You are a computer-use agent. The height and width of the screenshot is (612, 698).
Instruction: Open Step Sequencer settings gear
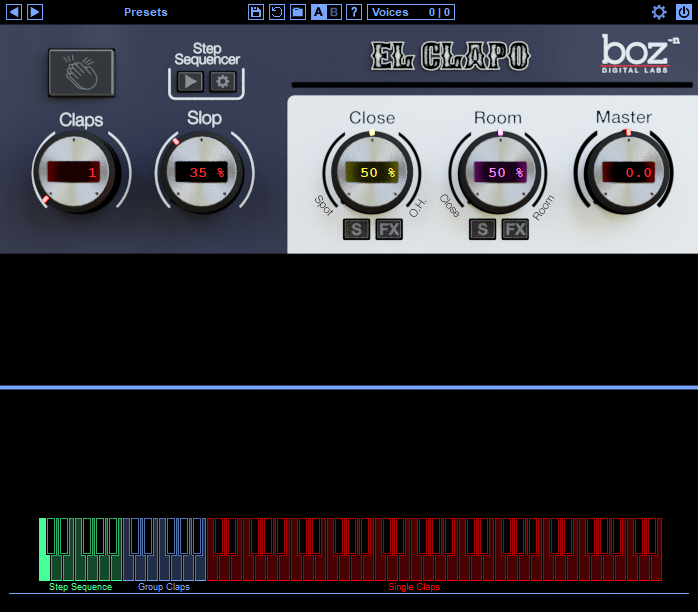pos(223,82)
